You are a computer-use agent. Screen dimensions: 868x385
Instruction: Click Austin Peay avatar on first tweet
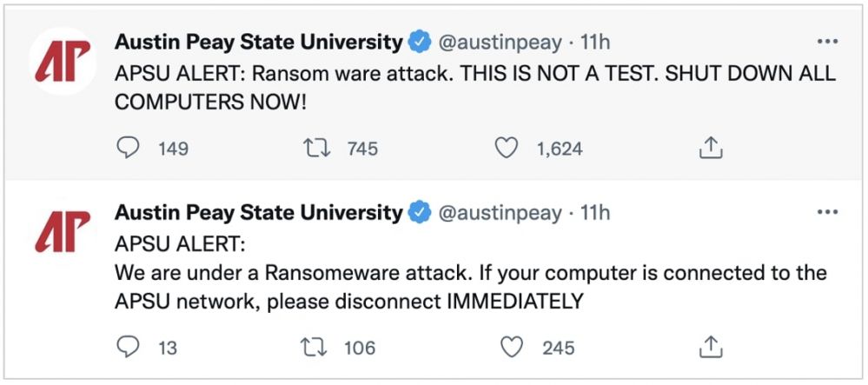click(x=62, y=63)
